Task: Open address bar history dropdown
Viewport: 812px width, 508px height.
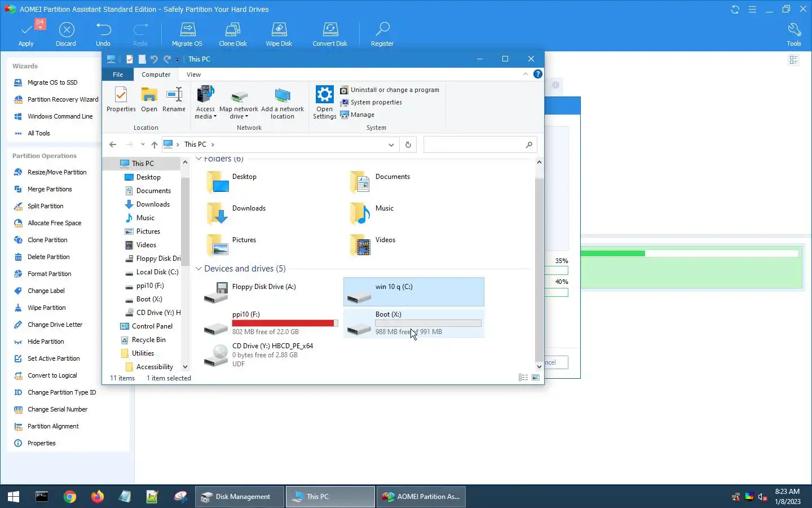Action: point(391,144)
